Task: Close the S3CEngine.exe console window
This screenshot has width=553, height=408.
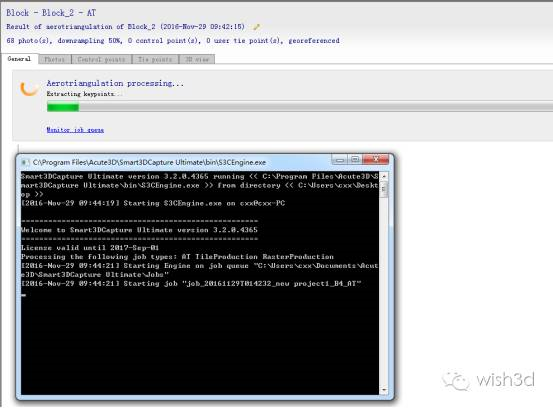Action: pos(376,160)
